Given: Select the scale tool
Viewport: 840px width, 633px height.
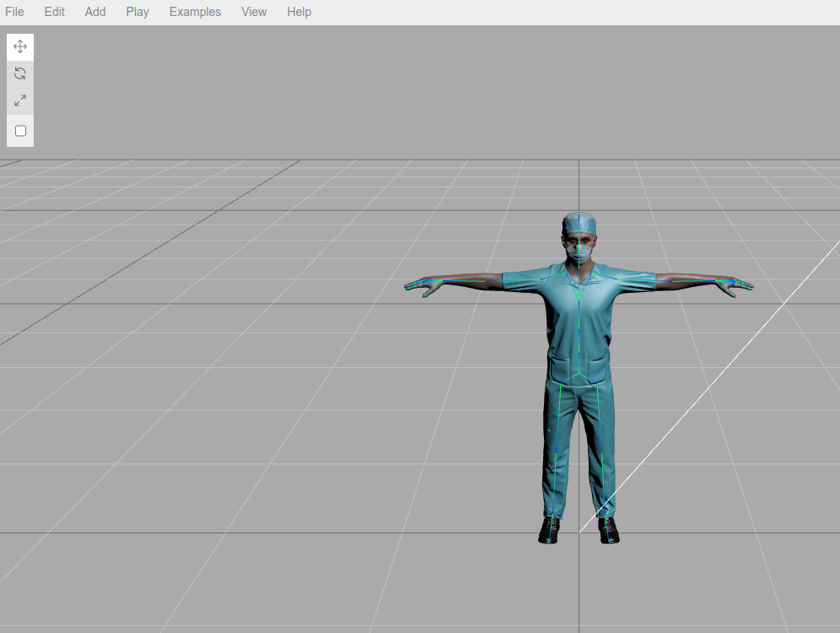Looking at the screenshot, I should [x=20, y=100].
